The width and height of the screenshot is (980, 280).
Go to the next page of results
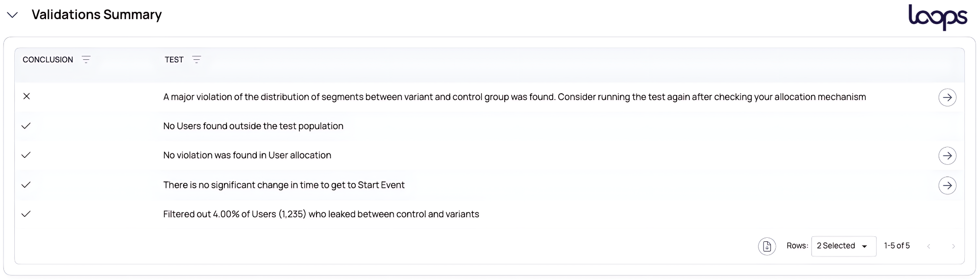(953, 246)
